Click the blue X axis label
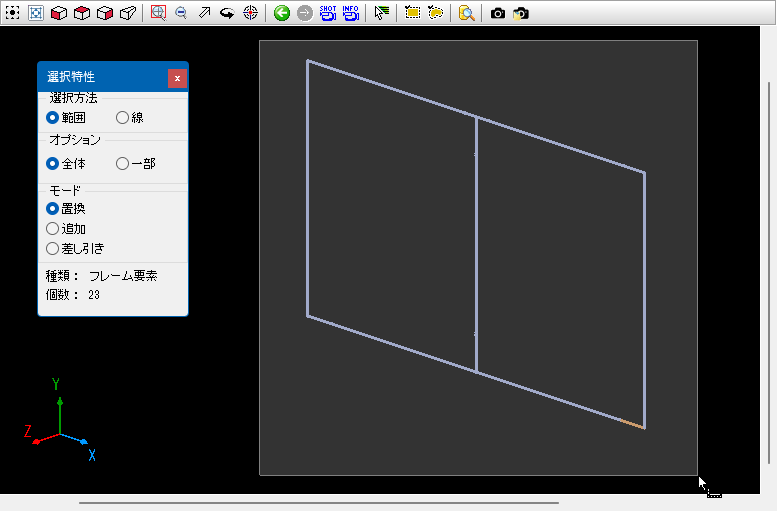The image size is (777, 511). (x=92, y=455)
